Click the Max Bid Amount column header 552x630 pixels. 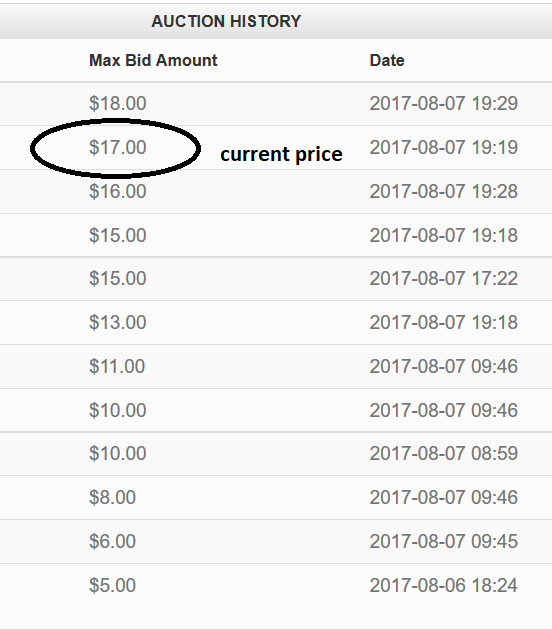(153, 60)
